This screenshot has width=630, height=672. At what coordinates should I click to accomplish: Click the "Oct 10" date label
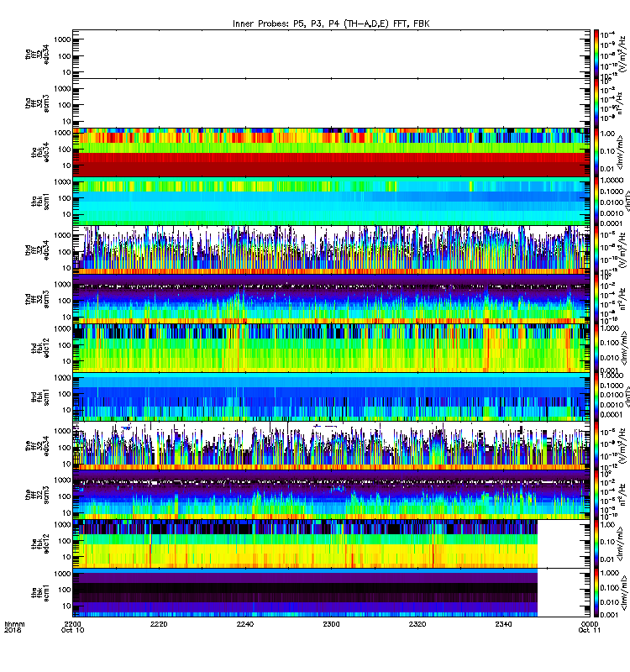tap(72, 630)
